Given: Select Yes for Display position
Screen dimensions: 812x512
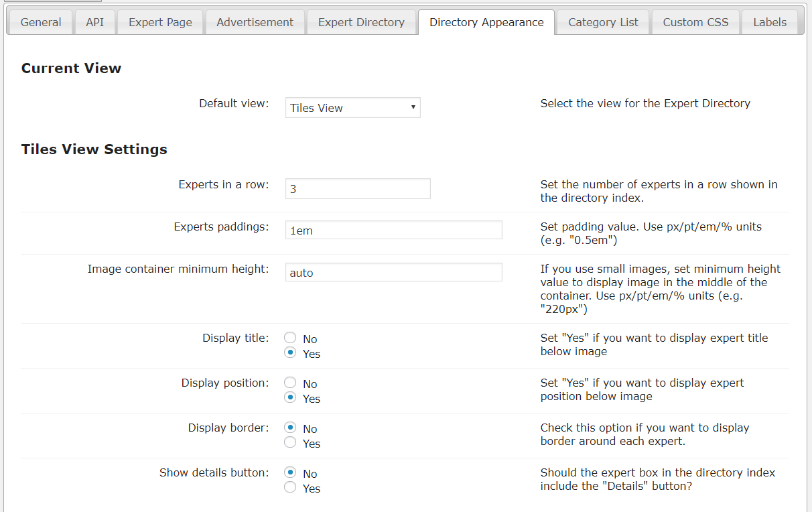Looking at the screenshot, I should pyautogui.click(x=291, y=397).
